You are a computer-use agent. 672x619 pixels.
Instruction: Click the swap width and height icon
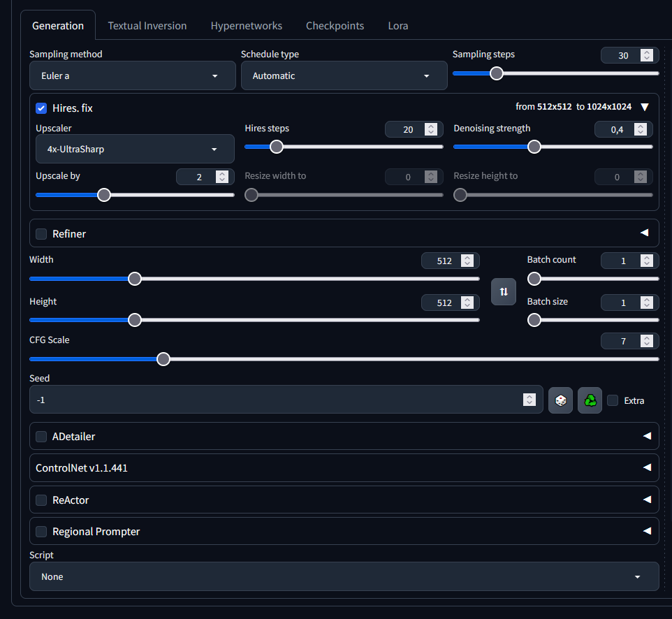[504, 291]
